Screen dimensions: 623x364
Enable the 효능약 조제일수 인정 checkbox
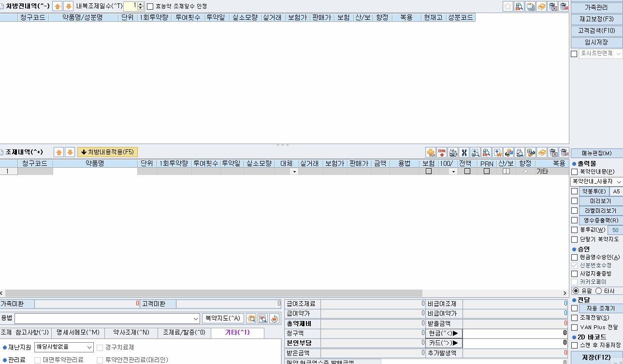(150, 6)
